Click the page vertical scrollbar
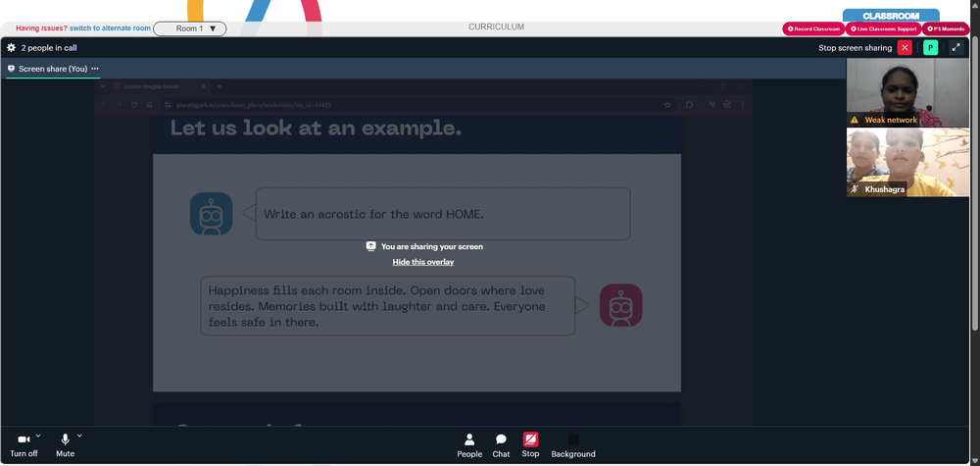 976,181
